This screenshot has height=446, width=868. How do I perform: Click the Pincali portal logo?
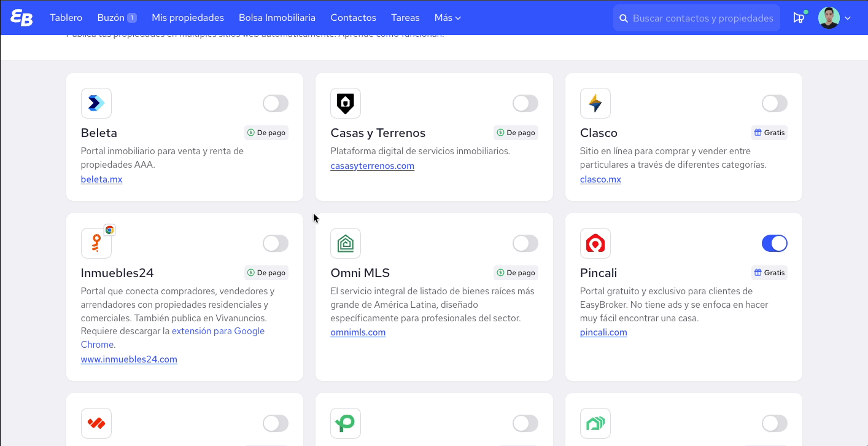(x=595, y=243)
